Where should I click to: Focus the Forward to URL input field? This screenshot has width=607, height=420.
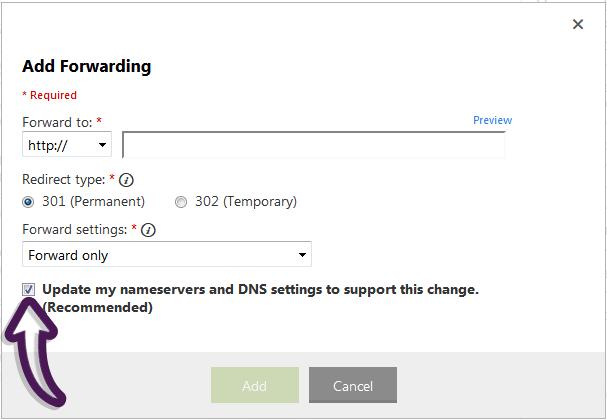(x=314, y=145)
